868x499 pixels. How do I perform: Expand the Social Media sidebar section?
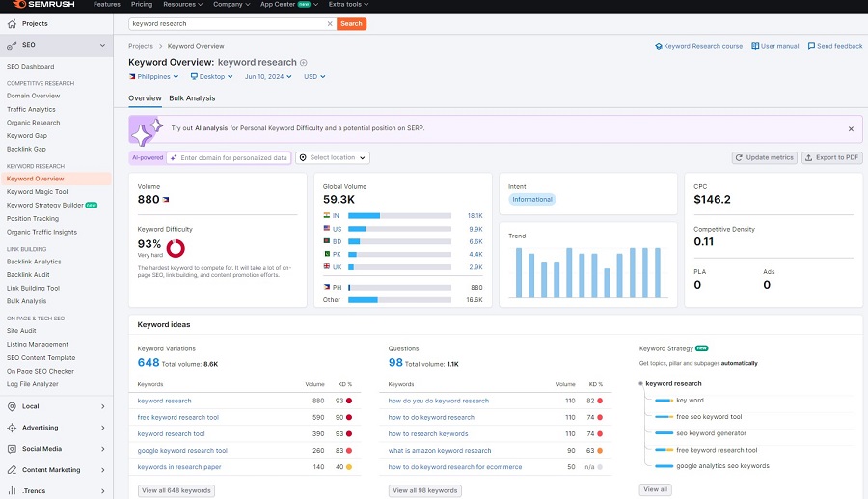[103, 449]
